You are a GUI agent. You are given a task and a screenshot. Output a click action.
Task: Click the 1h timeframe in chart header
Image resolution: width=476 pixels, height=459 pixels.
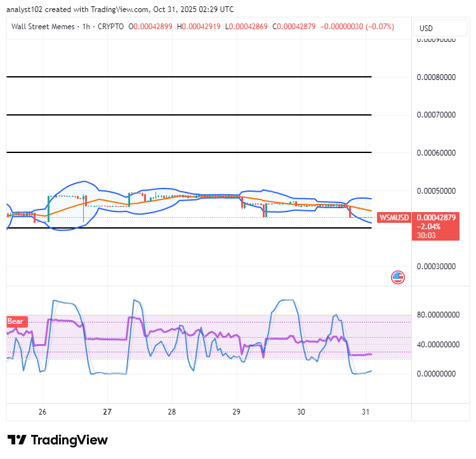pyautogui.click(x=86, y=27)
